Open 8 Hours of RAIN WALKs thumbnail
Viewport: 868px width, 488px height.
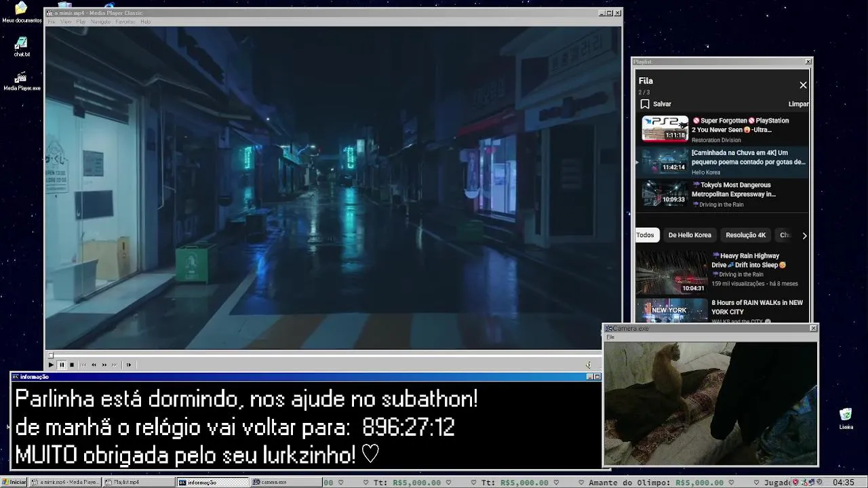point(671,310)
